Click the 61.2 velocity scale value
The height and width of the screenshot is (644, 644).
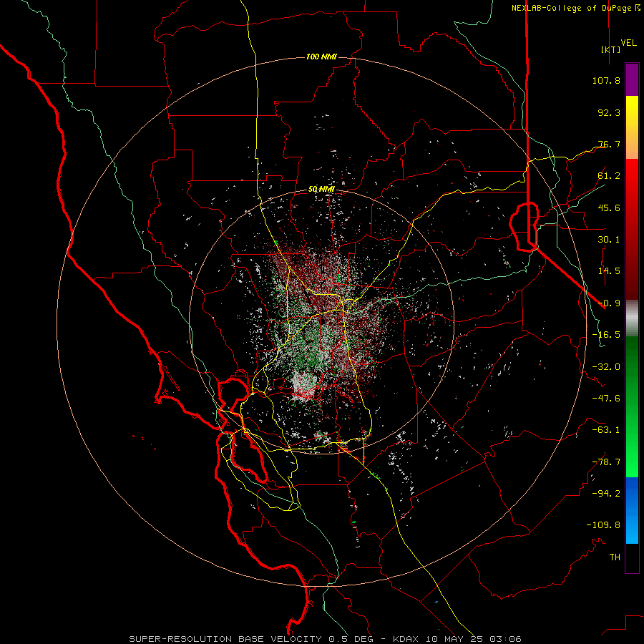click(x=609, y=176)
